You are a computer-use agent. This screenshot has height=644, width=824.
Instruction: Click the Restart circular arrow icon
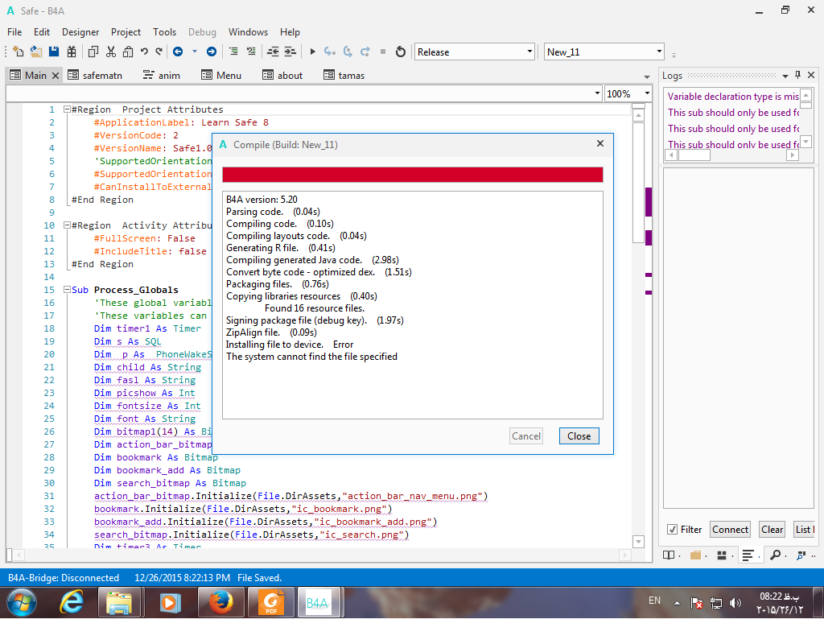401,52
